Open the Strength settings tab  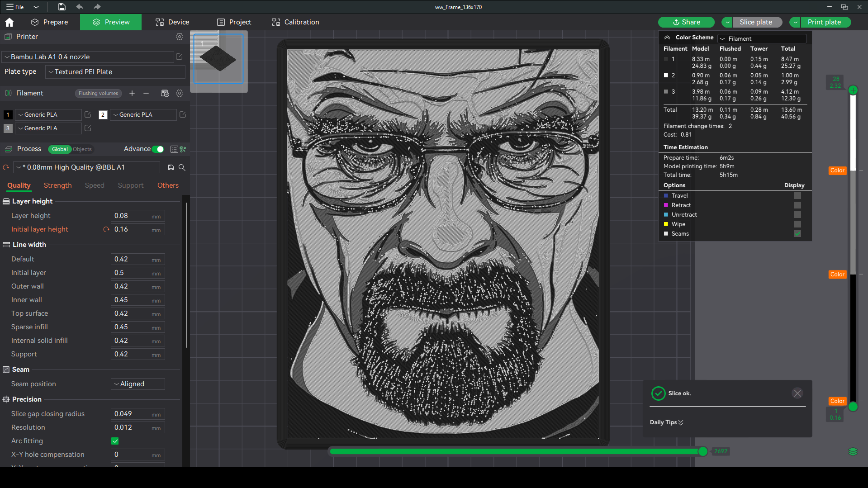coord(57,185)
